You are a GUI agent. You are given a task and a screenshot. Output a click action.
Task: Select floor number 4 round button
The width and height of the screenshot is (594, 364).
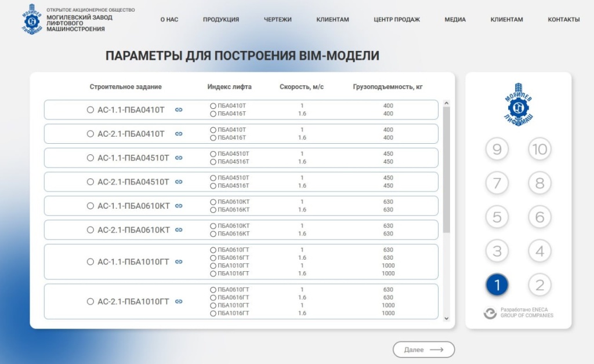click(539, 251)
